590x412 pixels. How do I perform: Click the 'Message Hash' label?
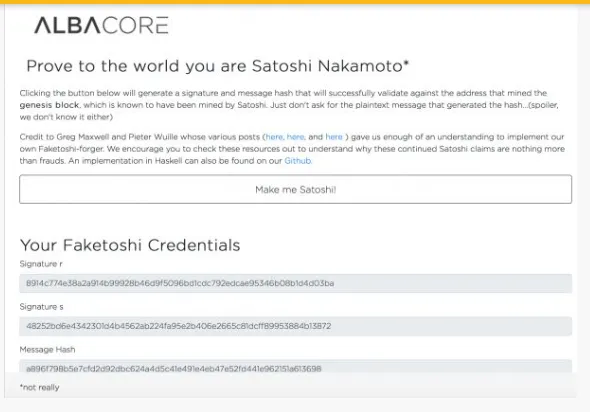(x=47, y=350)
